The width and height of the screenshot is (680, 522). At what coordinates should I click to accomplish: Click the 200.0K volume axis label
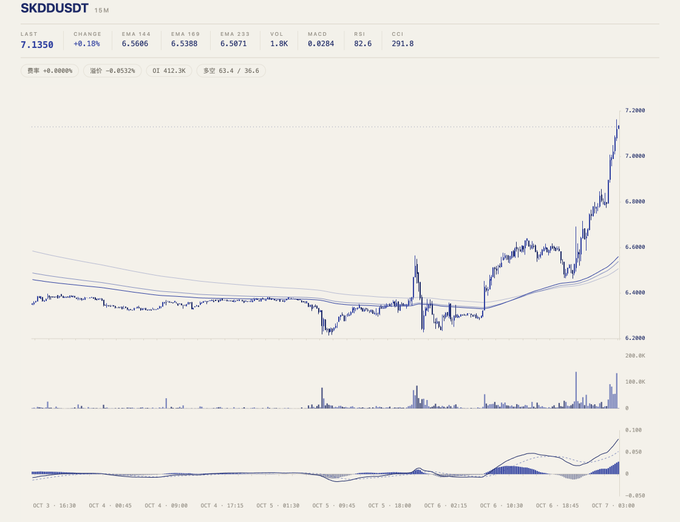pyautogui.click(x=635, y=356)
